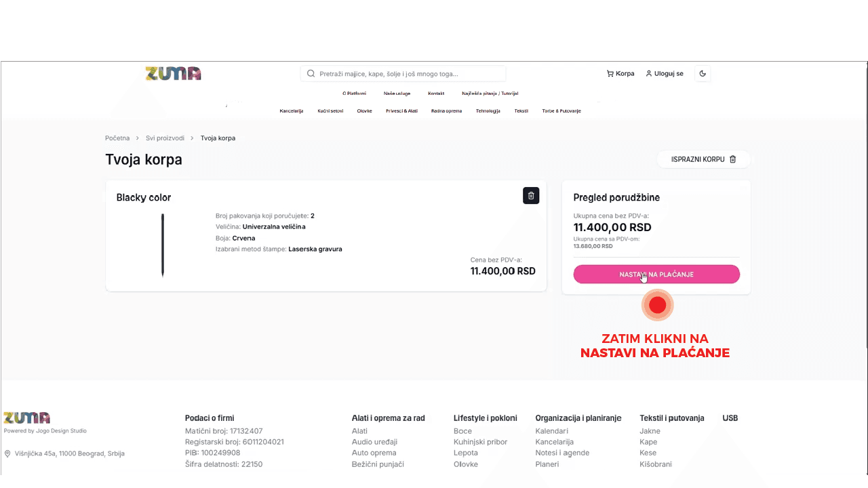Screen dimensions: 868x488
Task: Open the Kancelarija category menu
Action: click(x=291, y=110)
